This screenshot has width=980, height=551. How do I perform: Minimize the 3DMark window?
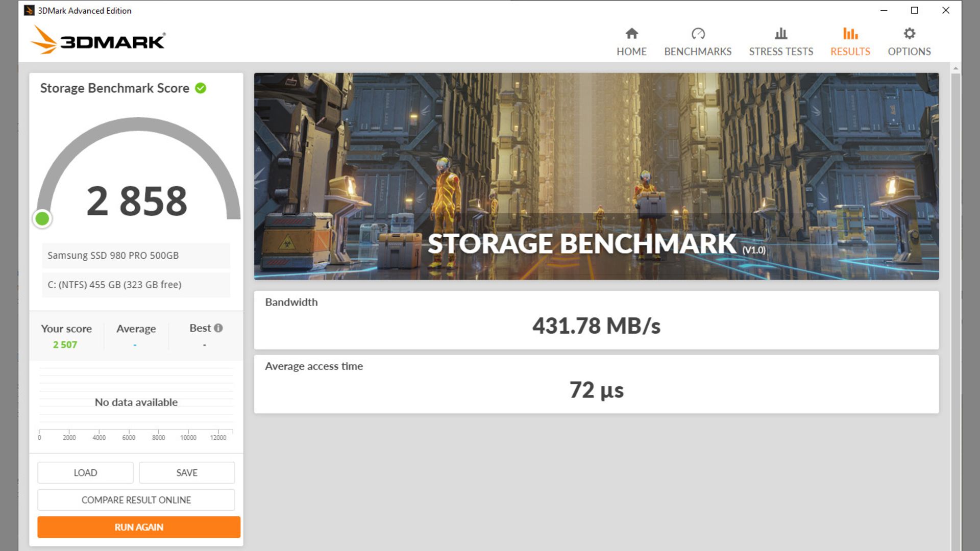point(884,10)
